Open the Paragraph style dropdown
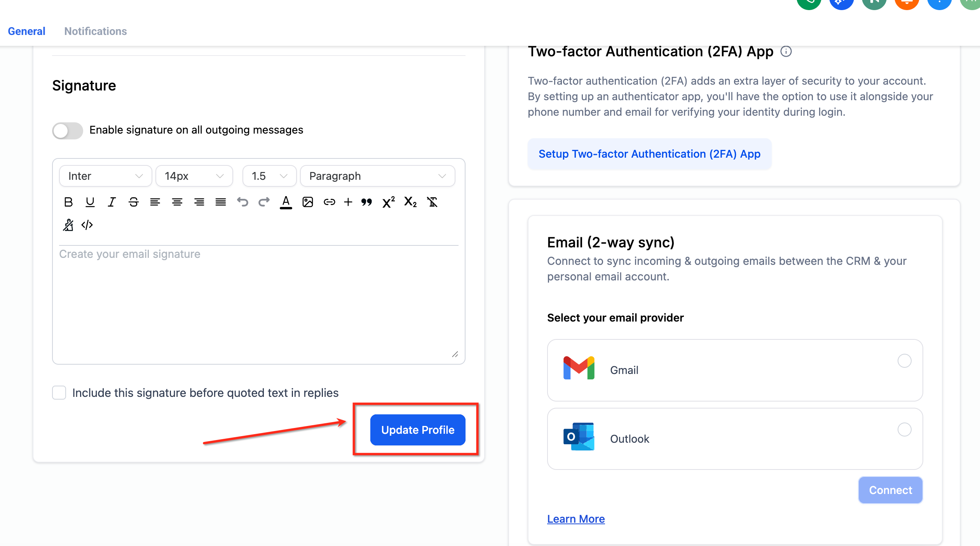The width and height of the screenshot is (980, 546). 377,176
